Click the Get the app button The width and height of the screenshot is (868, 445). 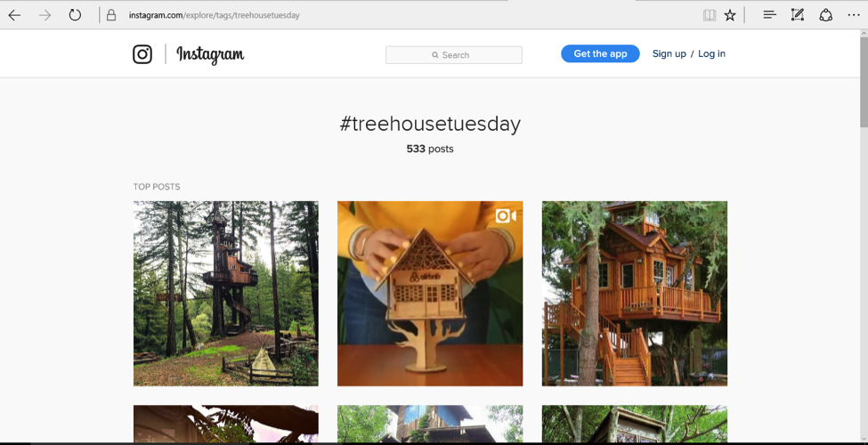(x=600, y=53)
